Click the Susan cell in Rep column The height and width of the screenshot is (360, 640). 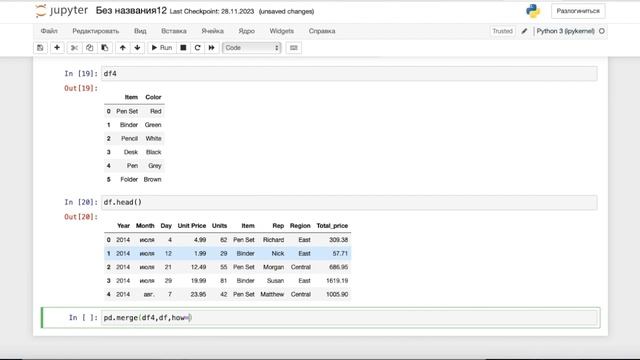[276, 281]
